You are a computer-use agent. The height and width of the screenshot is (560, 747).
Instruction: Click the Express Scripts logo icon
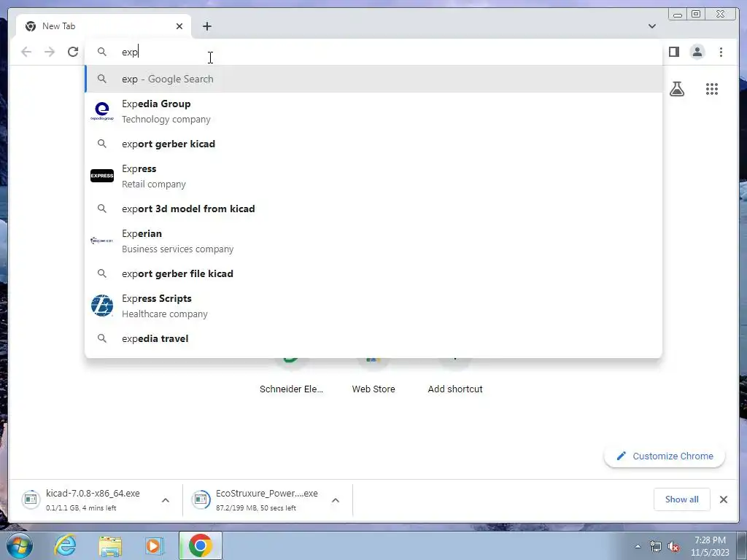(102, 306)
